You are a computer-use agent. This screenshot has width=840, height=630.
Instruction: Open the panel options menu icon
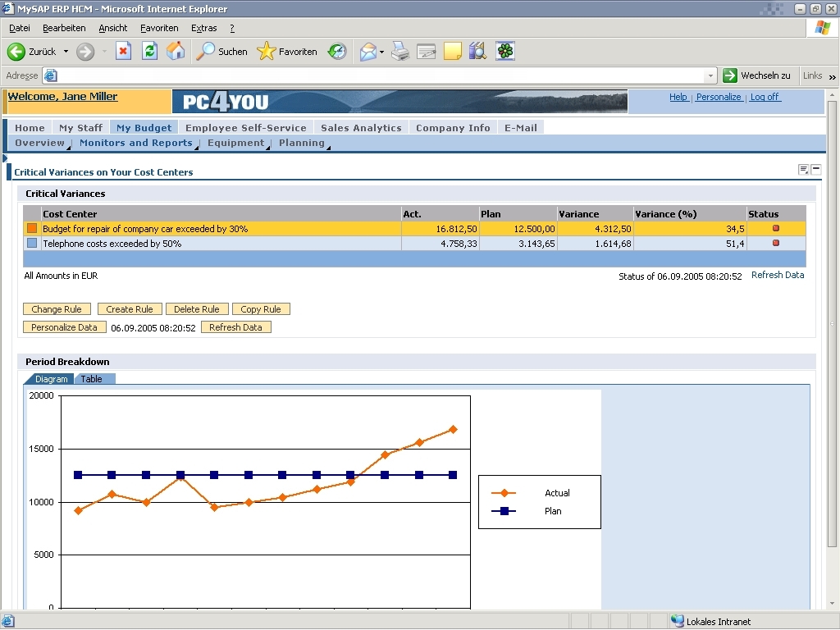[804, 169]
